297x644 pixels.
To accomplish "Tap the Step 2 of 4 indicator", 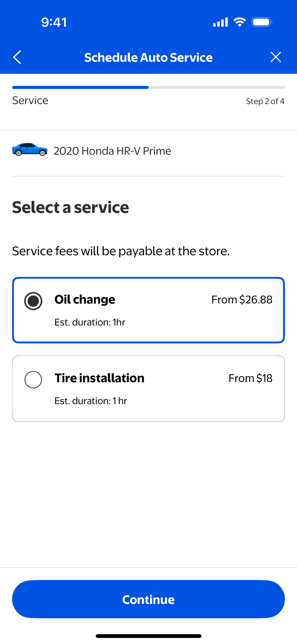I will click(265, 101).
